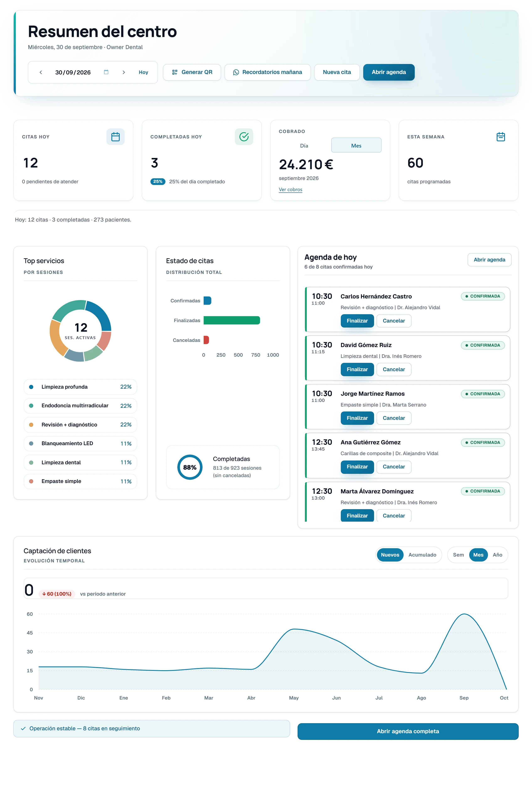Click Abrir agenda completa button
The width and height of the screenshot is (532, 808).
tap(408, 731)
